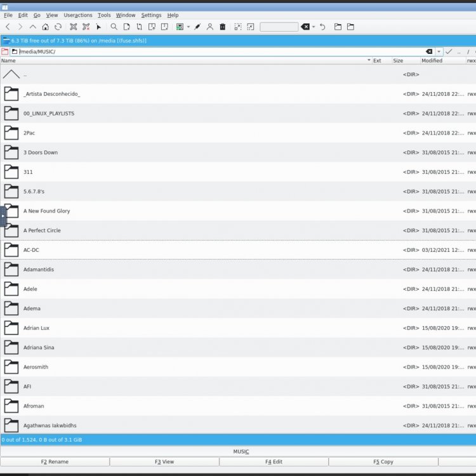Click the F2 Rename button
Image resolution: width=476 pixels, height=476 pixels.
tap(55, 462)
